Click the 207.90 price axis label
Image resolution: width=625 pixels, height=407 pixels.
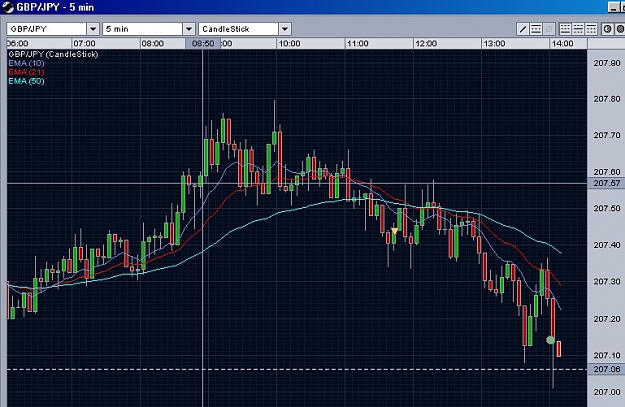pos(607,63)
